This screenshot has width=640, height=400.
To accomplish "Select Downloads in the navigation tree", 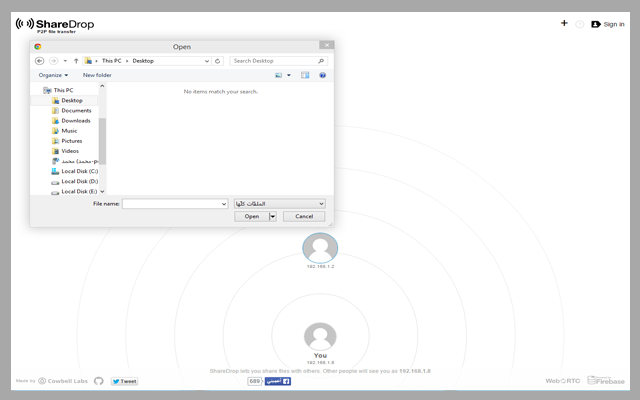I will [x=76, y=120].
